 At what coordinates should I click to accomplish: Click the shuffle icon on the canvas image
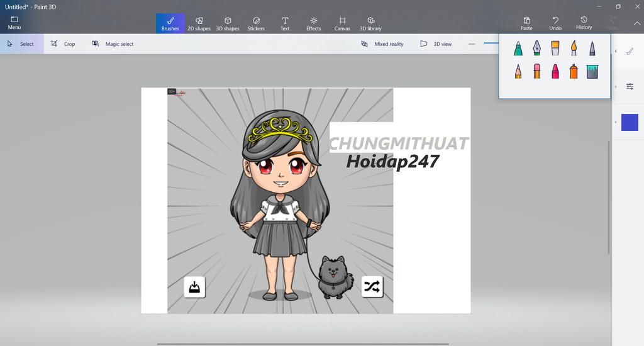click(x=372, y=286)
